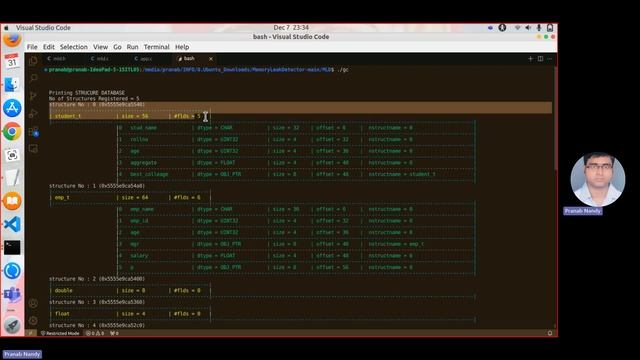Open Microsoft Teams in the dock

12,294
